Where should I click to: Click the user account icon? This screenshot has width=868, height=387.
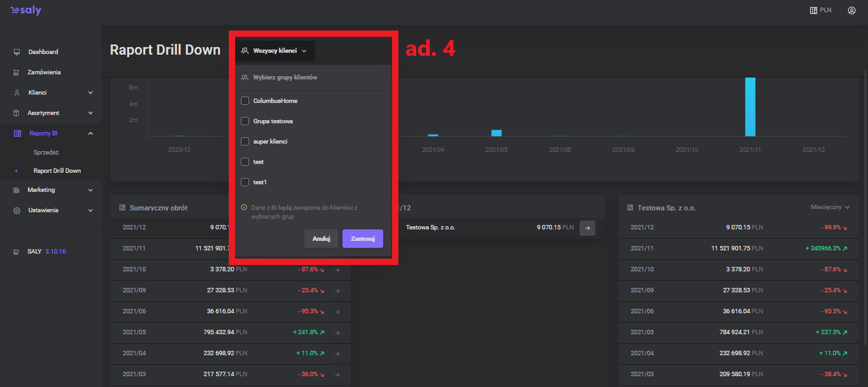pos(851,10)
